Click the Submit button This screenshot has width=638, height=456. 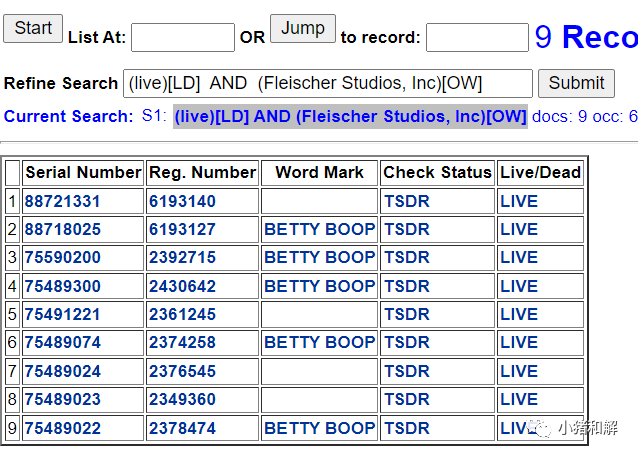[x=576, y=83]
